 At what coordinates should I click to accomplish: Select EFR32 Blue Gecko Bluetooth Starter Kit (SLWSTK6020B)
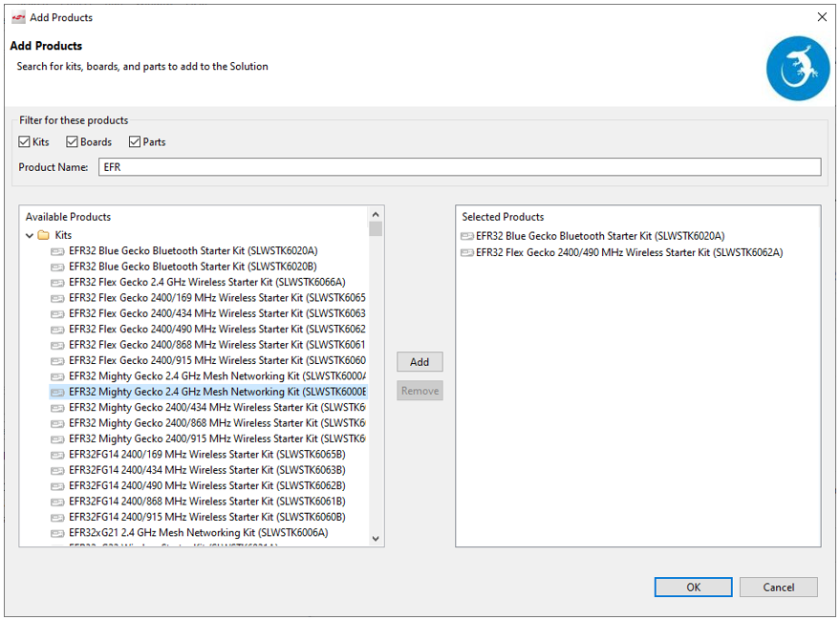click(193, 267)
